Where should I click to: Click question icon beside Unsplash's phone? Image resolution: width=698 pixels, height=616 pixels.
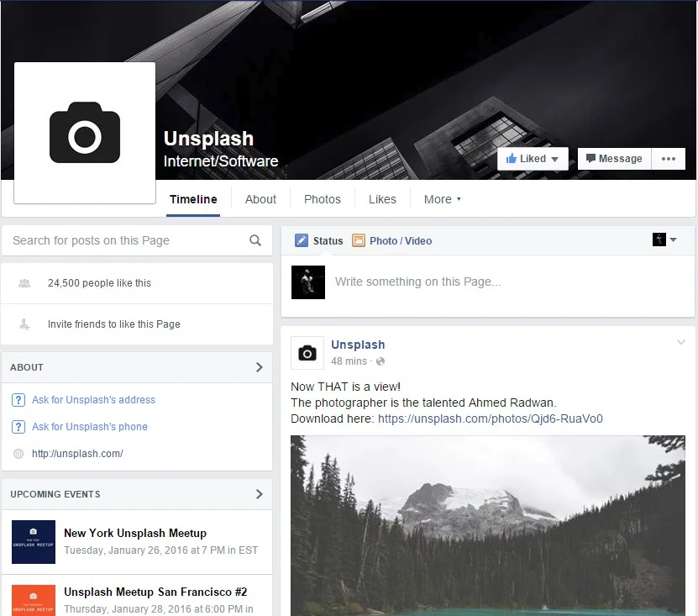[18, 427]
